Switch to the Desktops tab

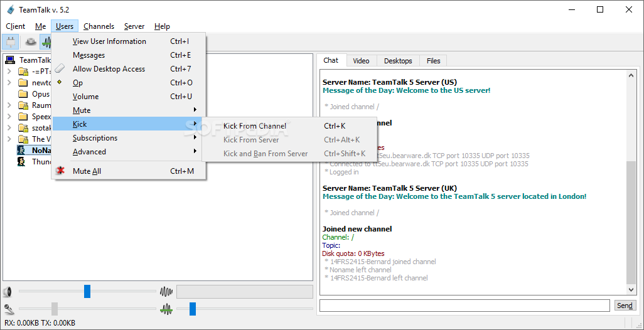point(398,61)
